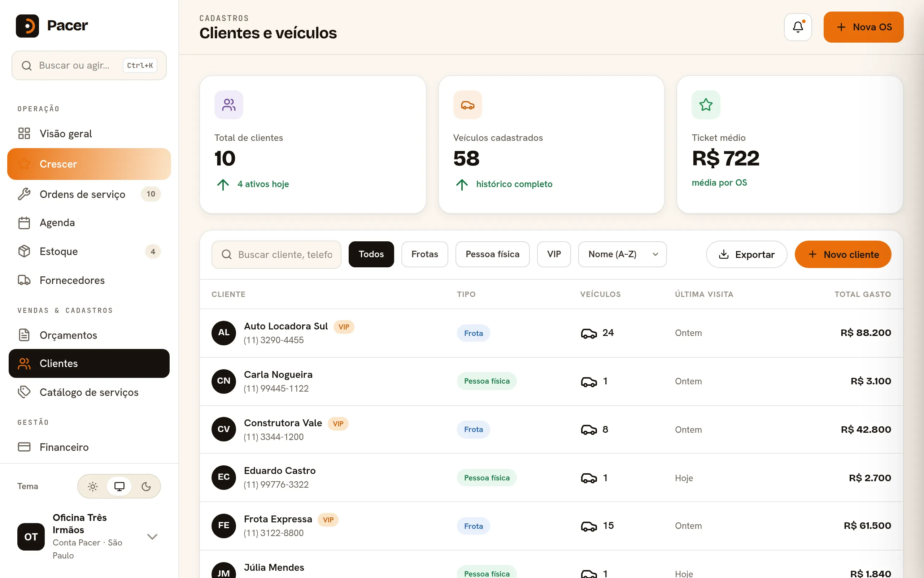
Task: Click the Ordens de serviço wrench icon
Action: (24, 194)
